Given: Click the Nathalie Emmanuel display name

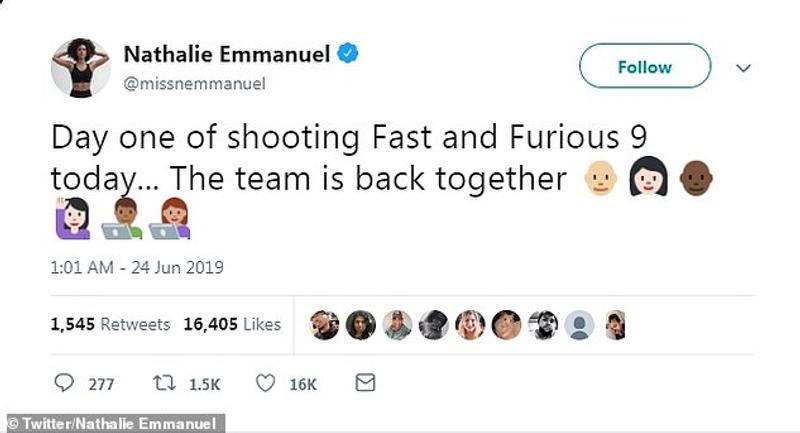Looking at the screenshot, I should [x=227, y=55].
